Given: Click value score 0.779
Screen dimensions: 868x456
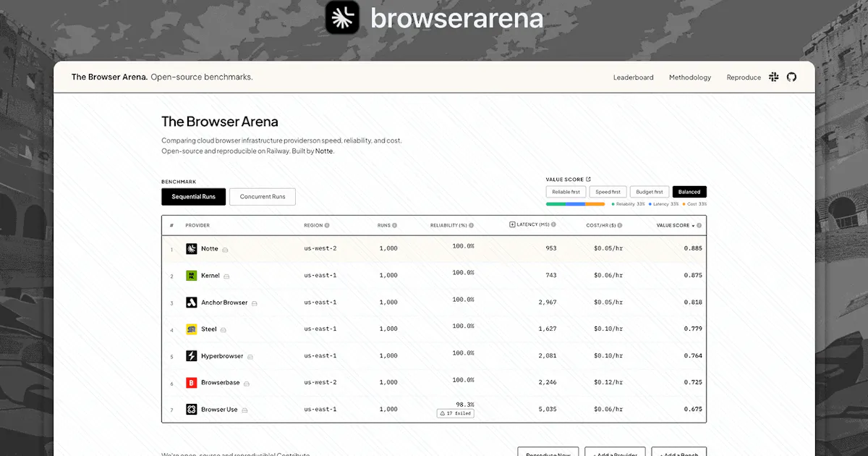Looking at the screenshot, I should tap(693, 329).
